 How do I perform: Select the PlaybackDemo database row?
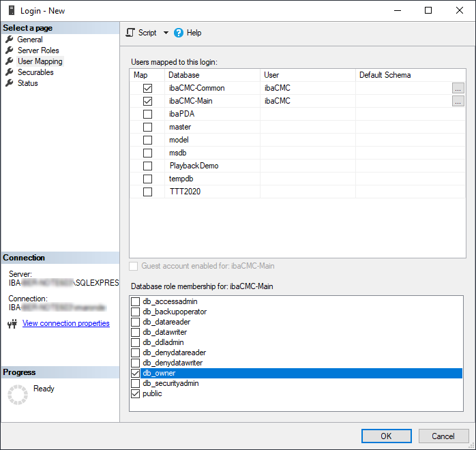tap(194, 166)
